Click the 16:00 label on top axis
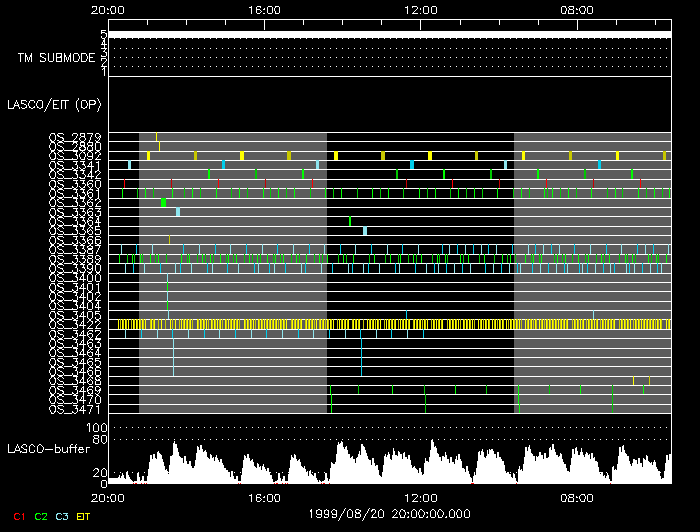700x532 pixels. [x=263, y=9]
